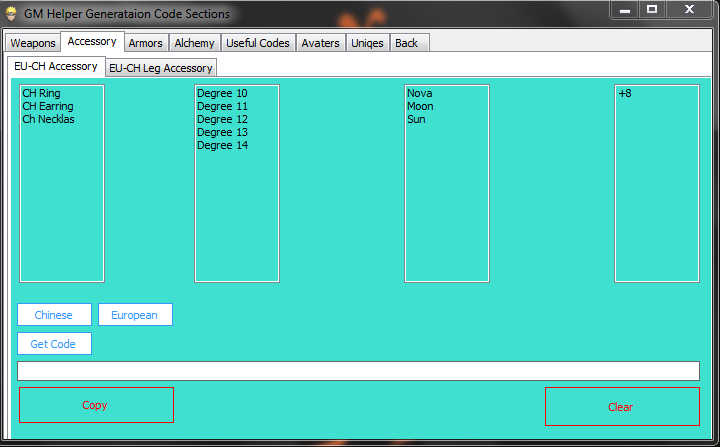Open the Armors tab
The image size is (720, 447).
(145, 43)
